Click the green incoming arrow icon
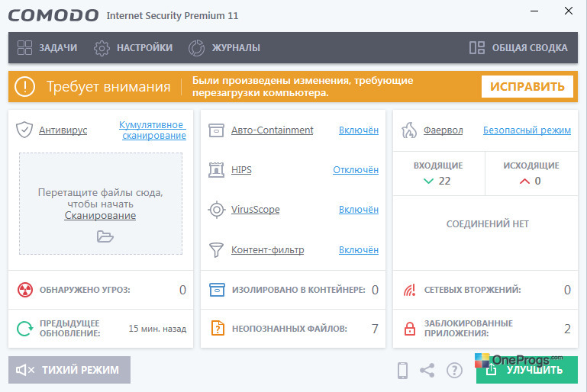Viewport: 587px width, 392px height. (x=428, y=181)
